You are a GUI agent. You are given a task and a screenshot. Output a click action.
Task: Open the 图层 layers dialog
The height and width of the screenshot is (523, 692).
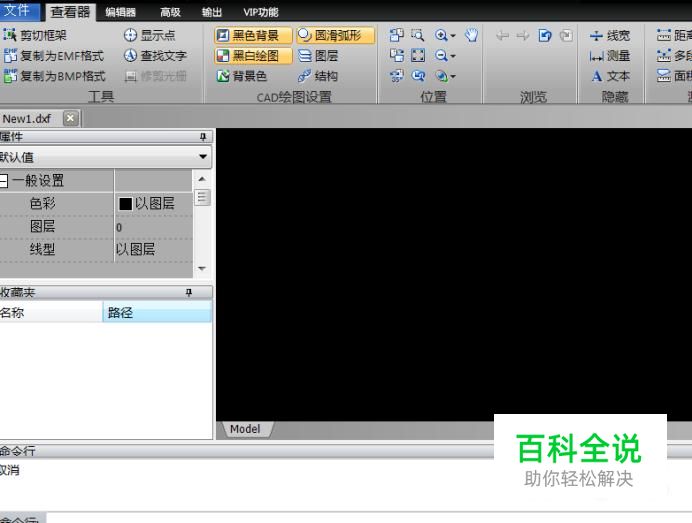pos(318,56)
